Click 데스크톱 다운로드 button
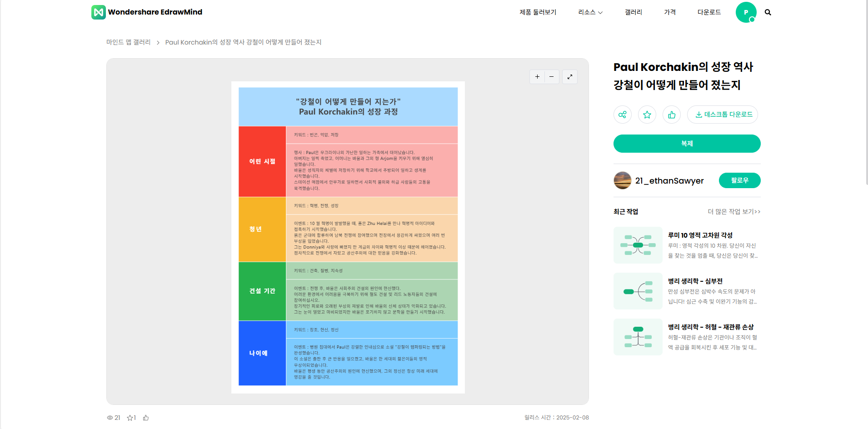Screen dimensions: 868x429 pos(723,115)
